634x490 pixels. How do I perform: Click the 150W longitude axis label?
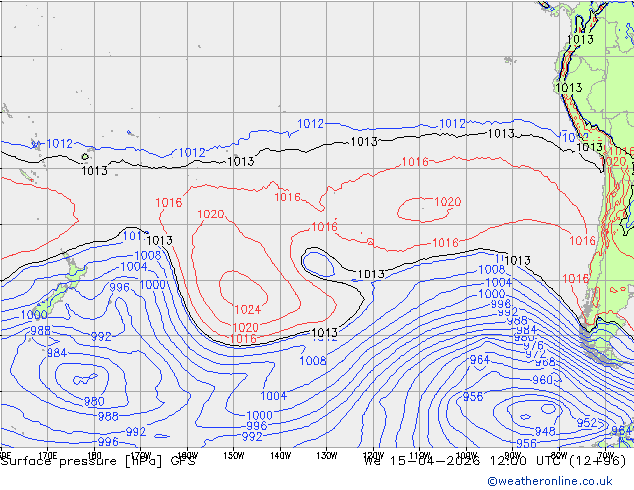tap(234, 456)
